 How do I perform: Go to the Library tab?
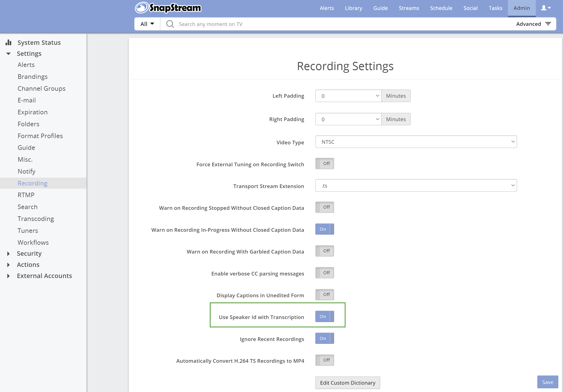point(353,8)
